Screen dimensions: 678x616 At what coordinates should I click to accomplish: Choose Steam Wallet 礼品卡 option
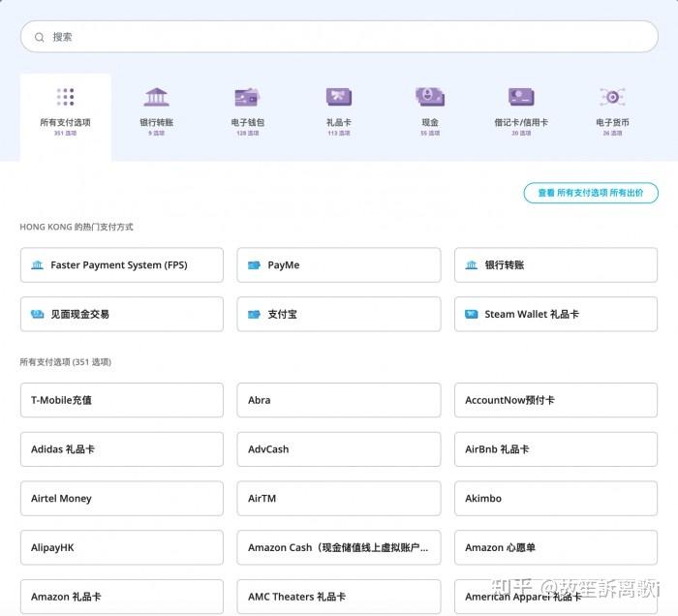coord(556,314)
